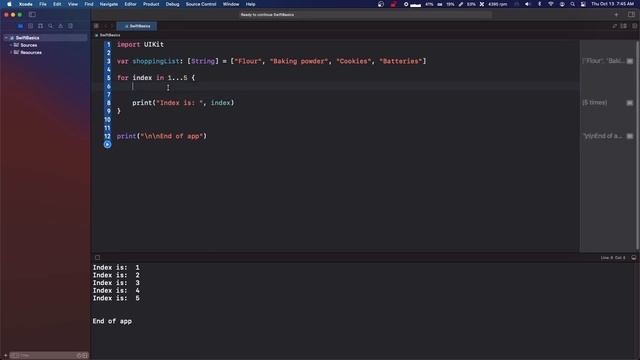
Task: Select the Project navigator folder icon
Action: [20, 26]
